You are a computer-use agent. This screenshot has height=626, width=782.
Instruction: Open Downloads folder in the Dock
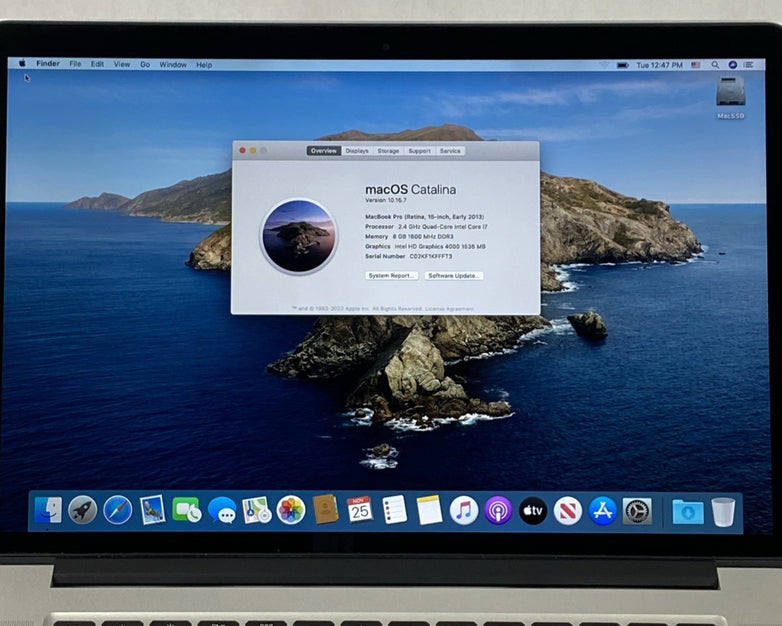click(x=688, y=512)
